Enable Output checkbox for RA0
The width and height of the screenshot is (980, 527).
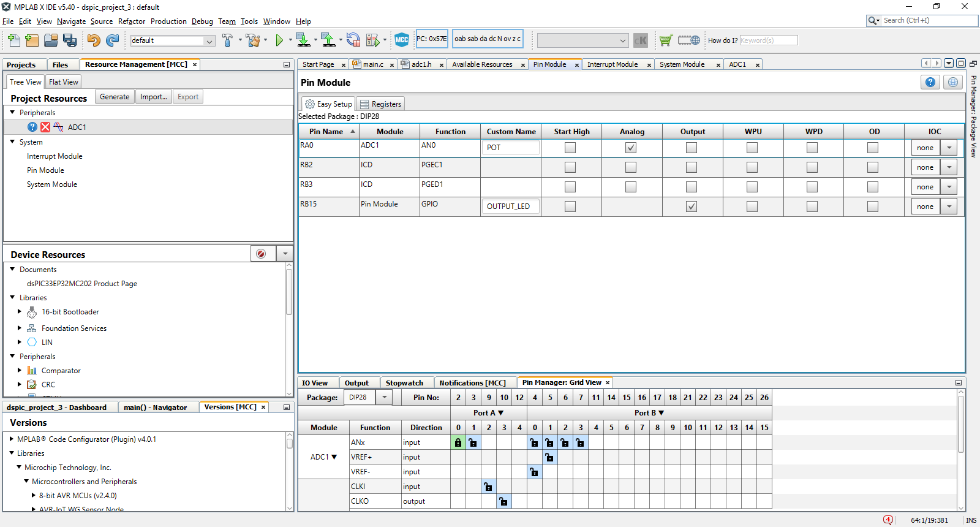pyautogui.click(x=692, y=148)
